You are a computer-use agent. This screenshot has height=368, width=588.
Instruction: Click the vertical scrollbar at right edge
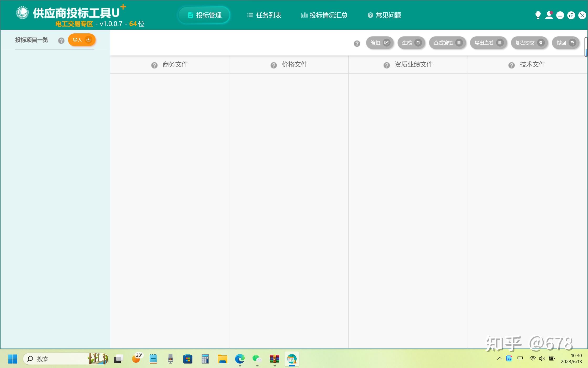586,47
